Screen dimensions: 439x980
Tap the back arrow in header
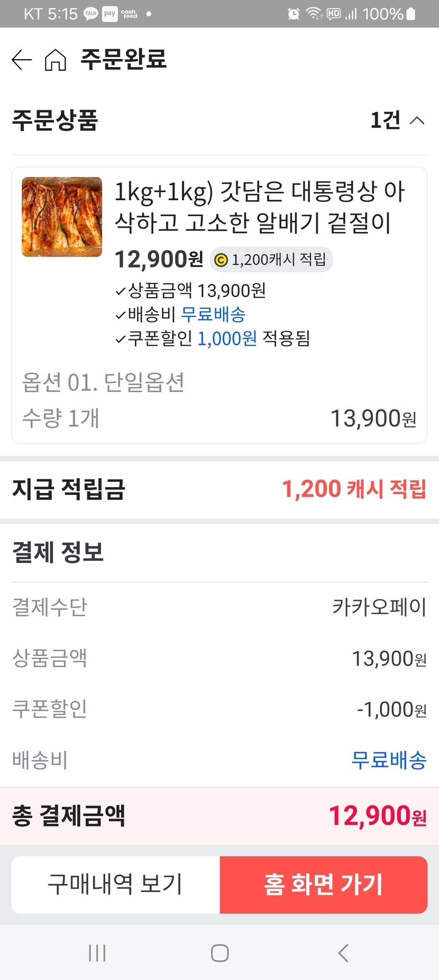pyautogui.click(x=22, y=60)
